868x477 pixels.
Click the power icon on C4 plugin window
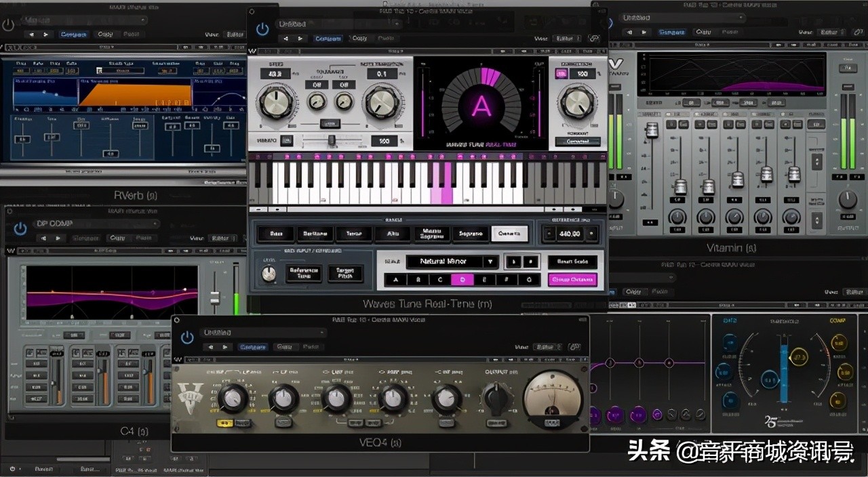pyautogui.click(x=20, y=228)
